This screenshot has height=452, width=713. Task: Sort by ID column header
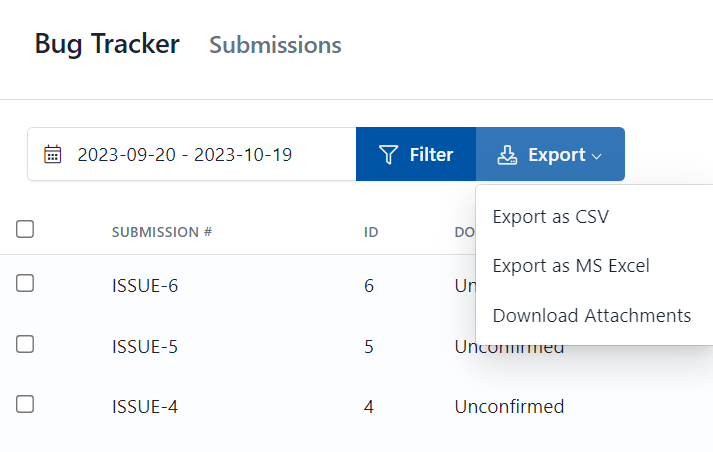(x=370, y=232)
